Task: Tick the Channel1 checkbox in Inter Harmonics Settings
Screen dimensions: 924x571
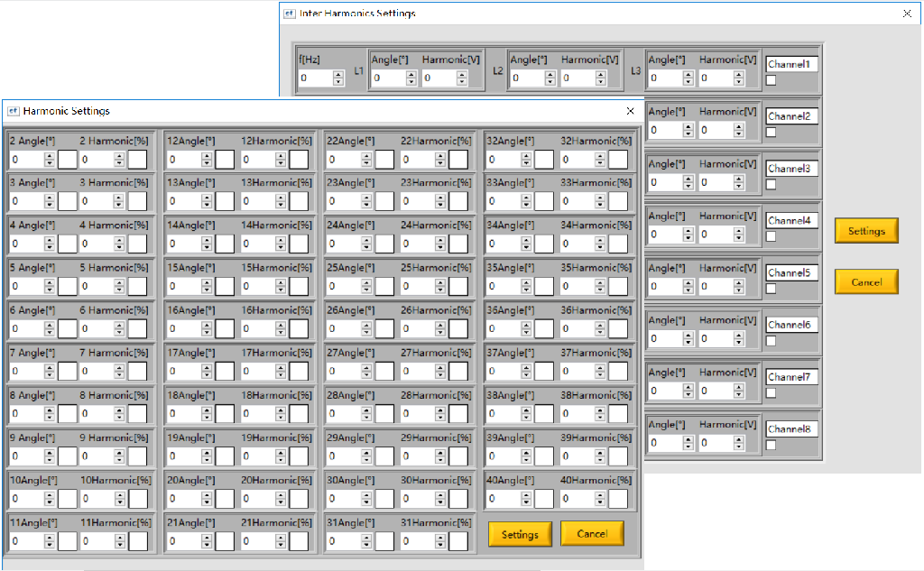Action: click(771, 80)
